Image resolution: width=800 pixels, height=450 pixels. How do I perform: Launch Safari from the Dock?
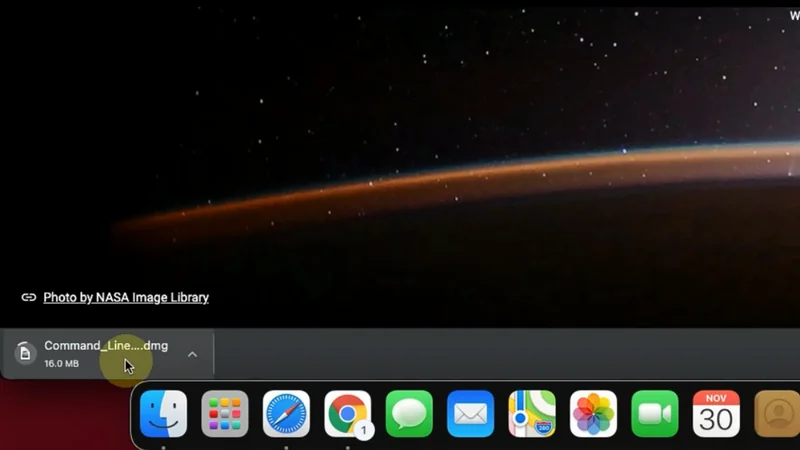click(x=286, y=413)
